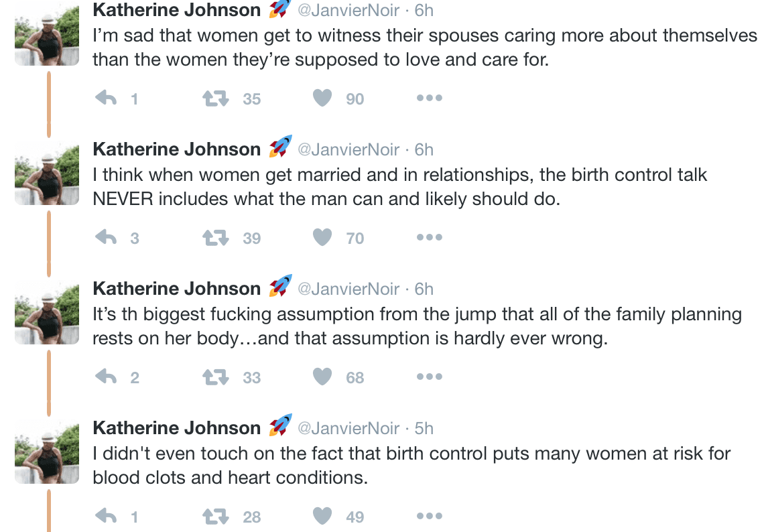Open @JanvierNoir handle on the 5h tweet
The image size is (764, 532).
click(348, 428)
